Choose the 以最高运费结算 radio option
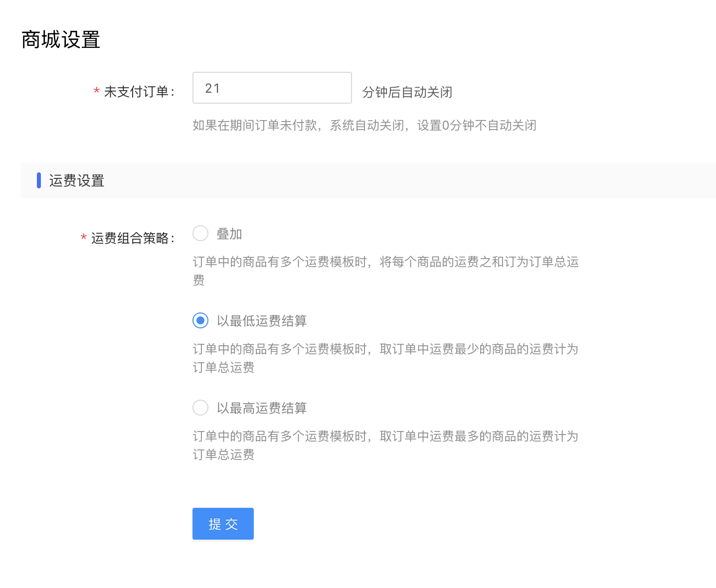Image resolution: width=716 pixels, height=588 pixels. click(200, 408)
